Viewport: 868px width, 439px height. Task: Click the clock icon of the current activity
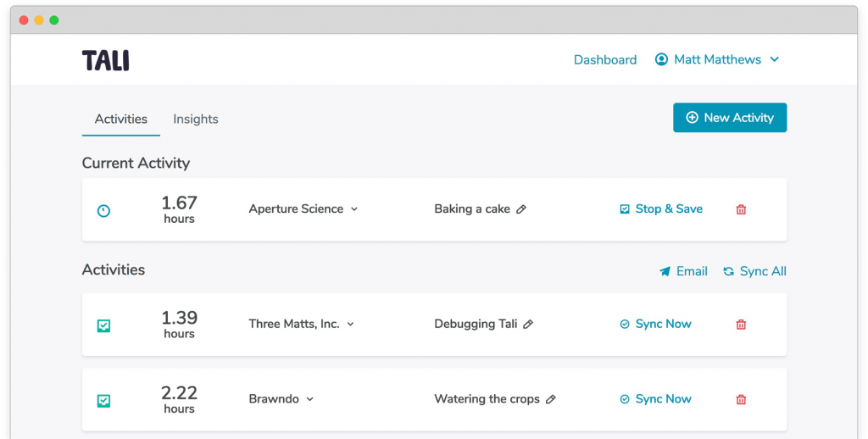(103, 210)
